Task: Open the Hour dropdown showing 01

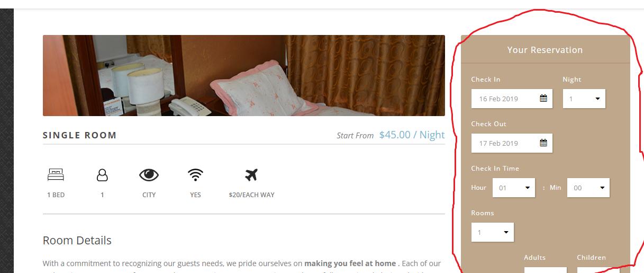Action: click(x=514, y=188)
